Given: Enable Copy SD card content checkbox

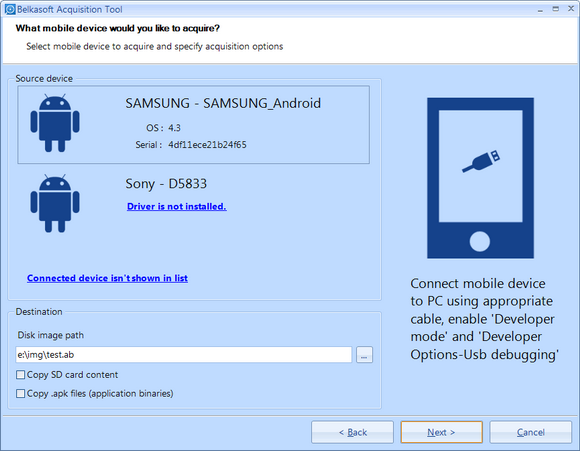Looking at the screenshot, I should click(20, 375).
